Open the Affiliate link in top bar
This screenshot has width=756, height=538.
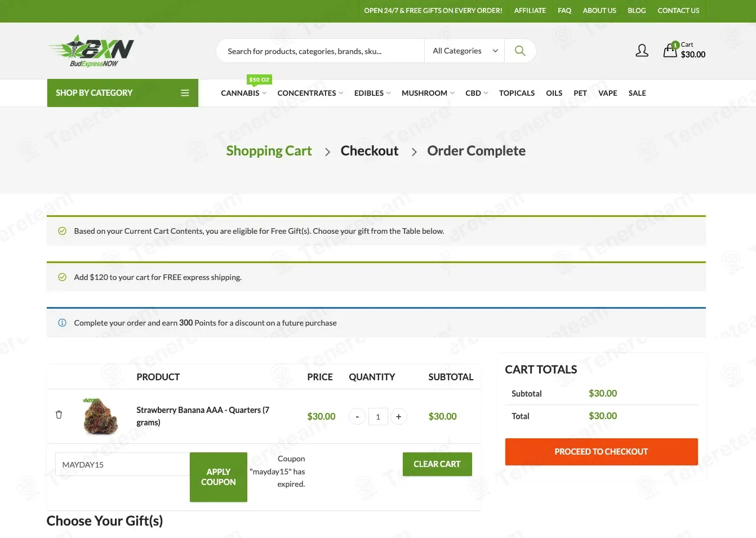[x=530, y=11]
